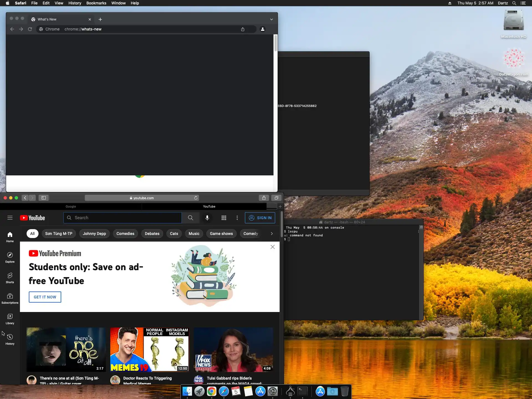Open Subscriptions in YouTube sidebar

click(10, 298)
